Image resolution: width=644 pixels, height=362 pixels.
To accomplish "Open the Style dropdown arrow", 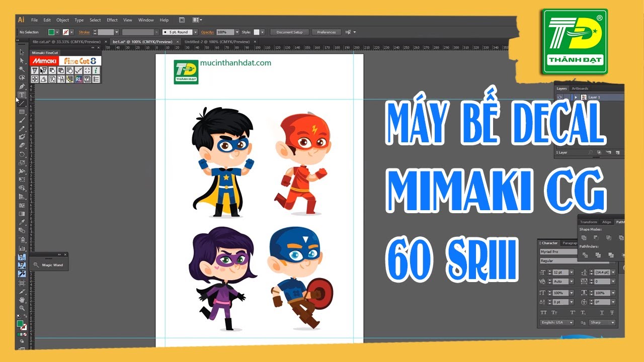I will click(263, 32).
